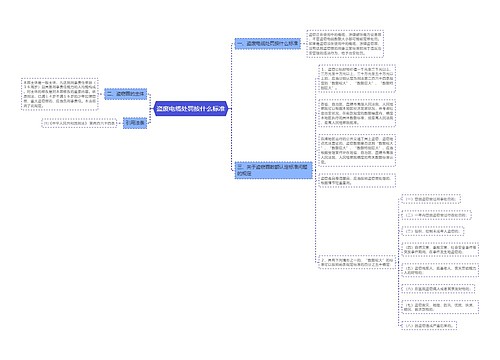Select the two-line sub-item (五)
The height and width of the screenshot is (360, 500).
point(440,270)
